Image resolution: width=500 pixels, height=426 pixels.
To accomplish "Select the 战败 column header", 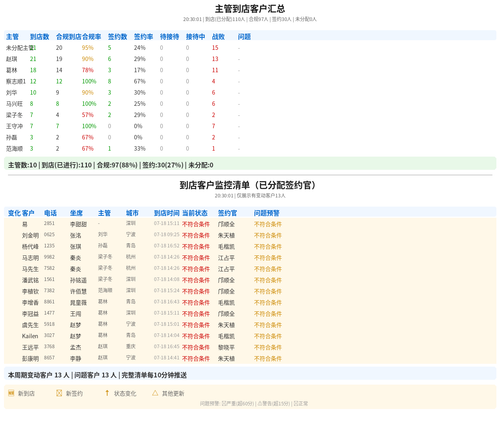I will (218, 37).
